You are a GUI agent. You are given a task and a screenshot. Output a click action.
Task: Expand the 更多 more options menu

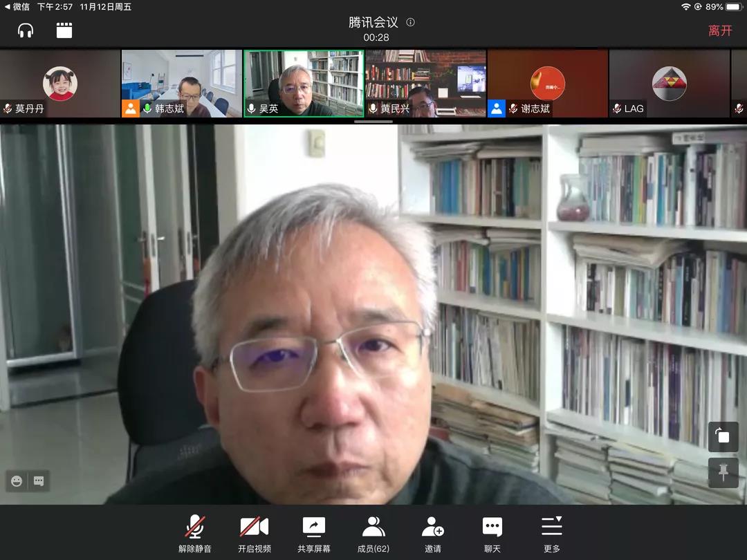pyautogui.click(x=551, y=535)
